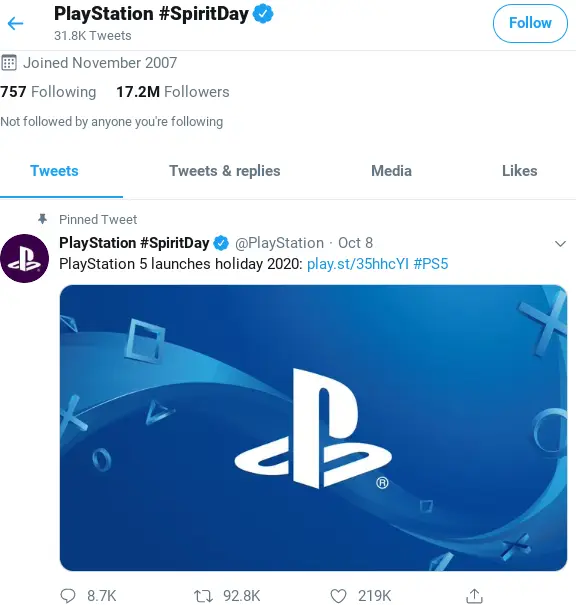This screenshot has height=605, width=576.
Task: Select the Likes tab
Action: pos(519,171)
